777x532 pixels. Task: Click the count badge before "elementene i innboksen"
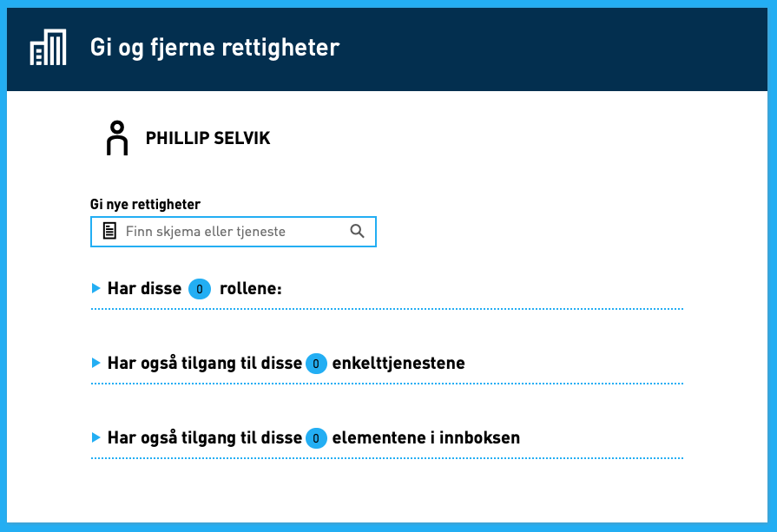(316, 438)
